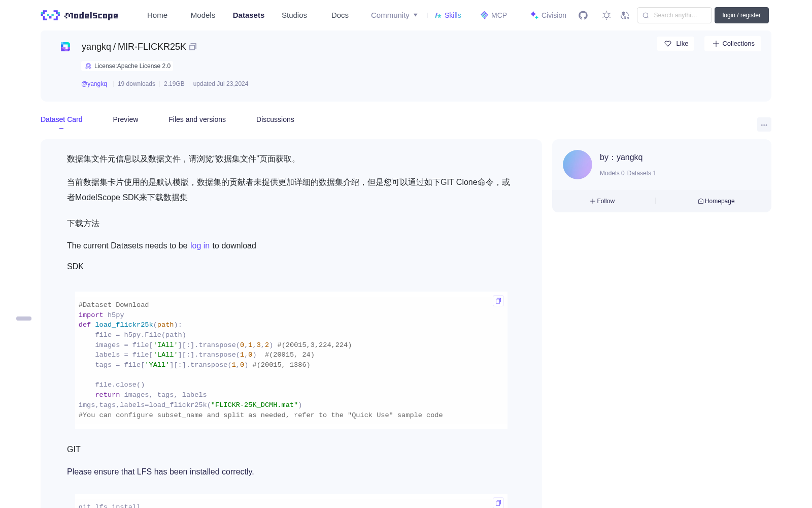
Task: Open the three-dot more options menu
Action: (x=764, y=124)
